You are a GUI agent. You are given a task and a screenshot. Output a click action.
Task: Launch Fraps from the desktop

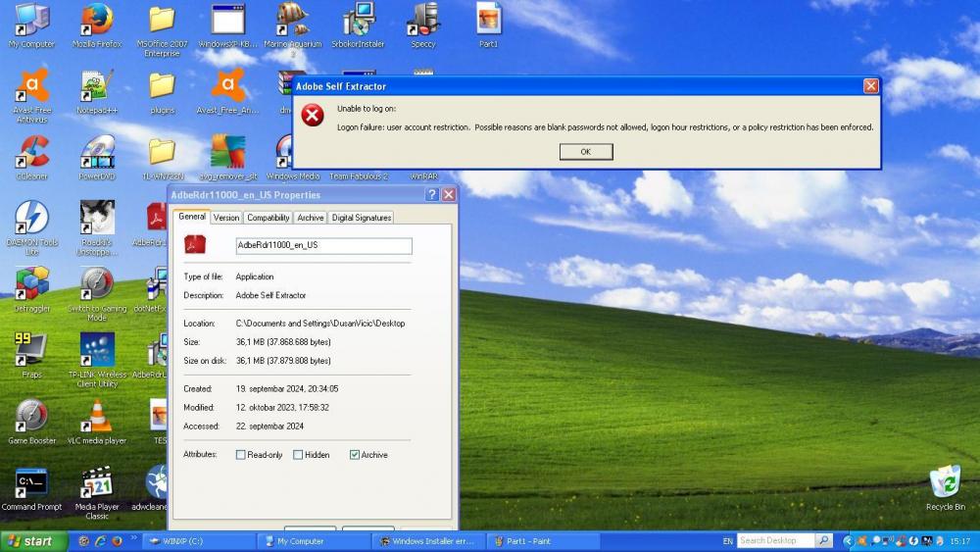(x=31, y=351)
